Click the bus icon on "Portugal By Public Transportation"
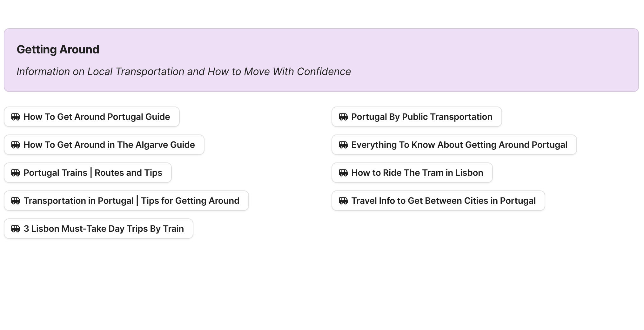The image size is (644, 330). tap(344, 117)
